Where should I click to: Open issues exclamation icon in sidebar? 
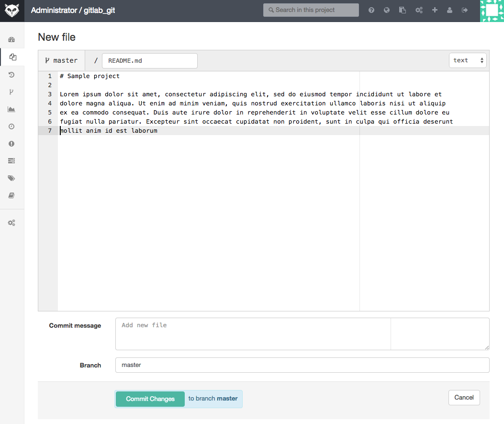tap(11, 144)
